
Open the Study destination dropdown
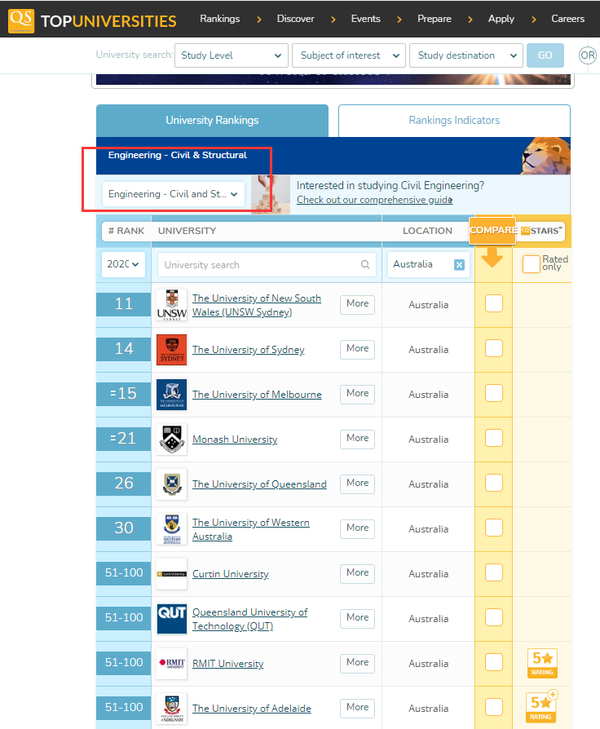466,55
